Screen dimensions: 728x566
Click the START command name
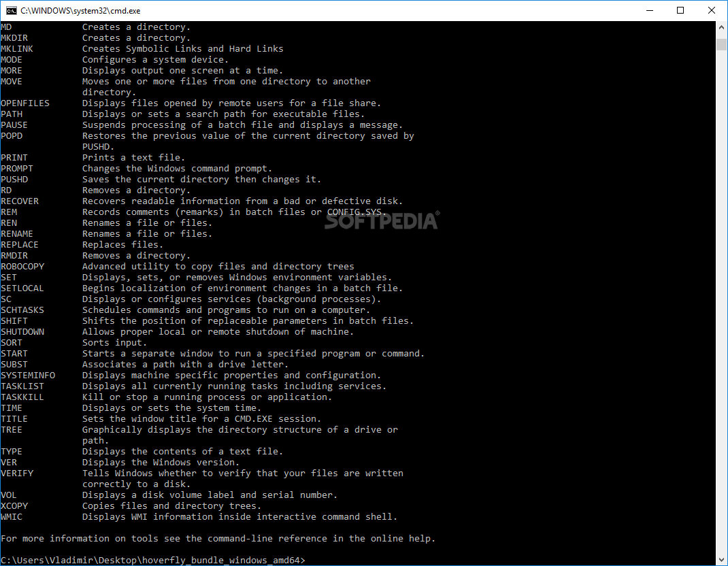point(14,354)
